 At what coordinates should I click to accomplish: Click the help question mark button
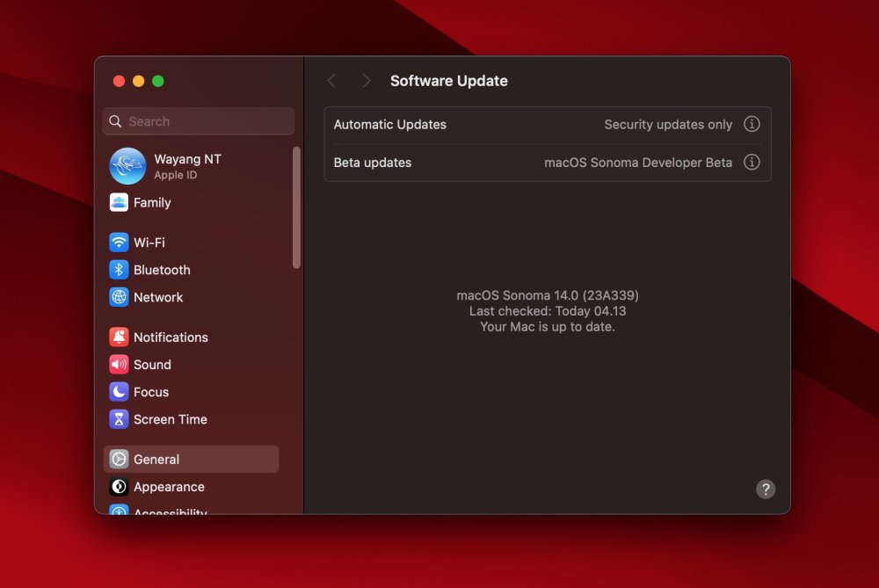click(766, 489)
